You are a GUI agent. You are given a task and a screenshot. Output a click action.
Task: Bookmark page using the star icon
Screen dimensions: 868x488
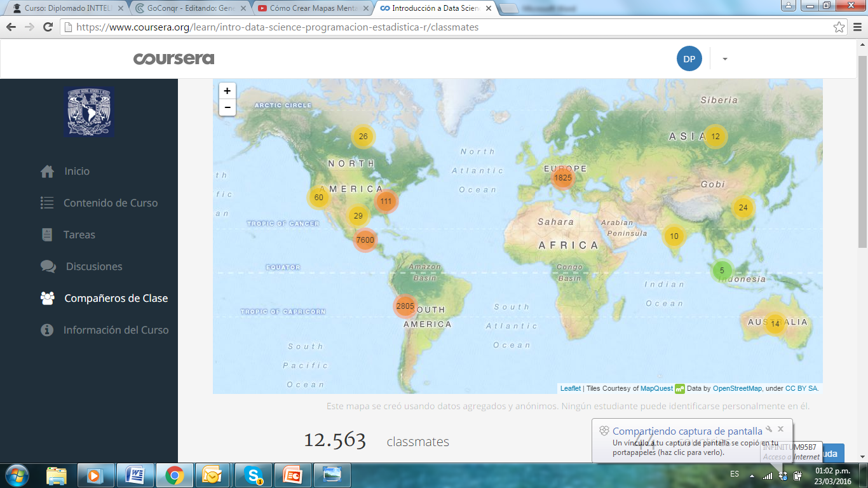tap(839, 27)
